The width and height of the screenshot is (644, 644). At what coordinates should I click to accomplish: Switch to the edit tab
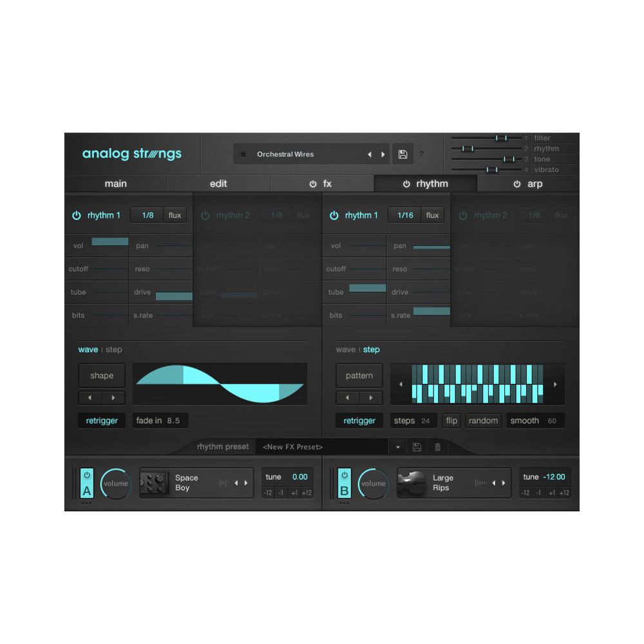(x=219, y=184)
